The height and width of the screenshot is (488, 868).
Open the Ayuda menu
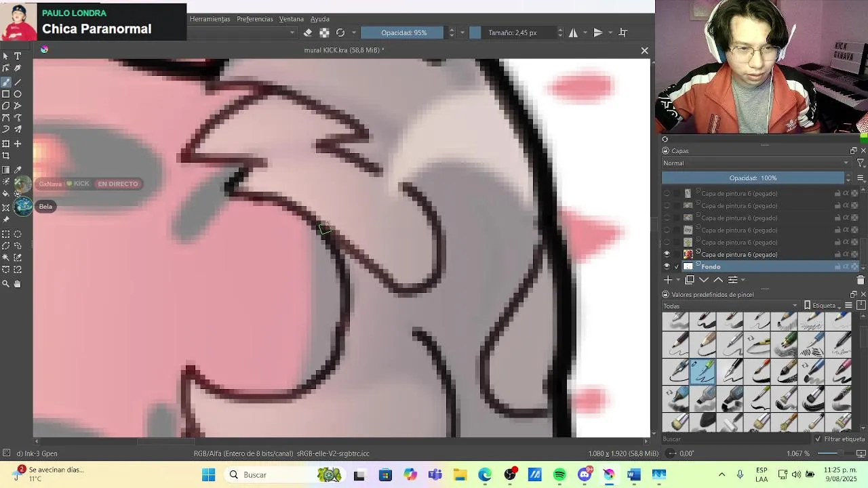click(x=320, y=19)
